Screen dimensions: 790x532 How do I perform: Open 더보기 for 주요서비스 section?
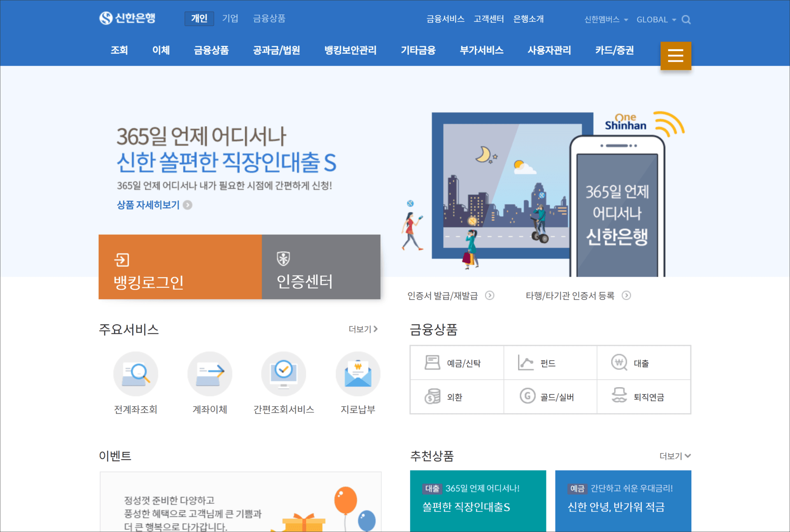363,329
